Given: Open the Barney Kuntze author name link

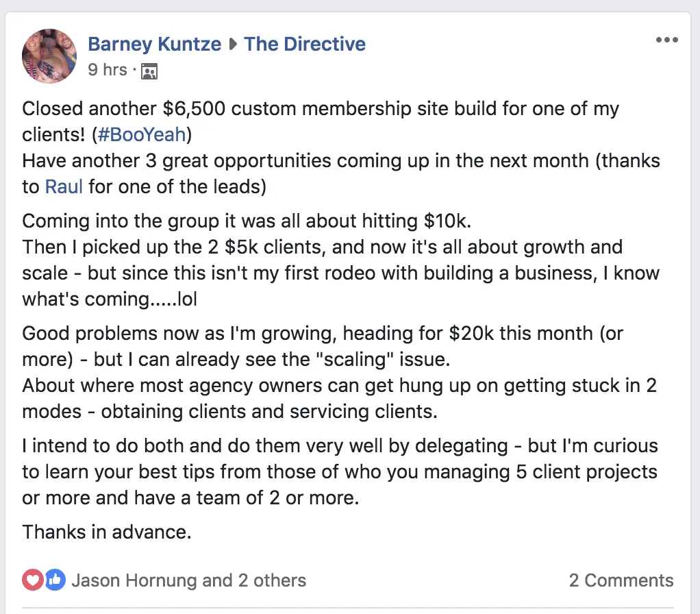Looking at the screenshot, I should click(x=154, y=45).
